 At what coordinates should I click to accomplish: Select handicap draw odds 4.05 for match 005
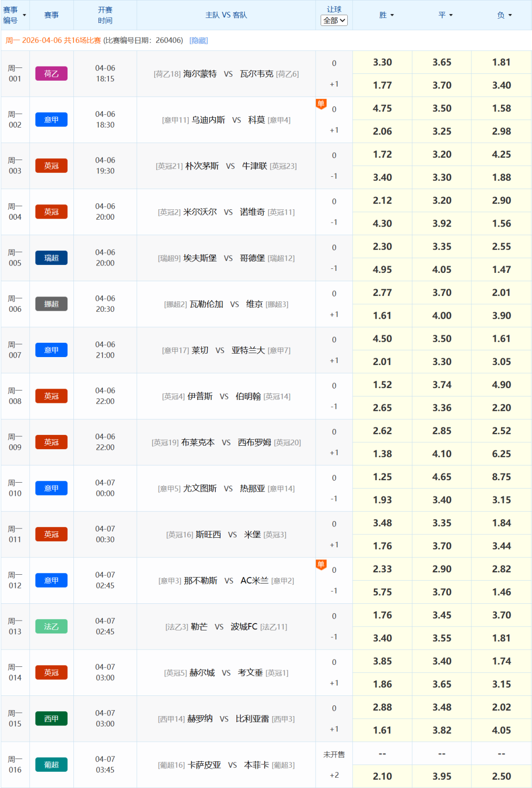(442, 269)
